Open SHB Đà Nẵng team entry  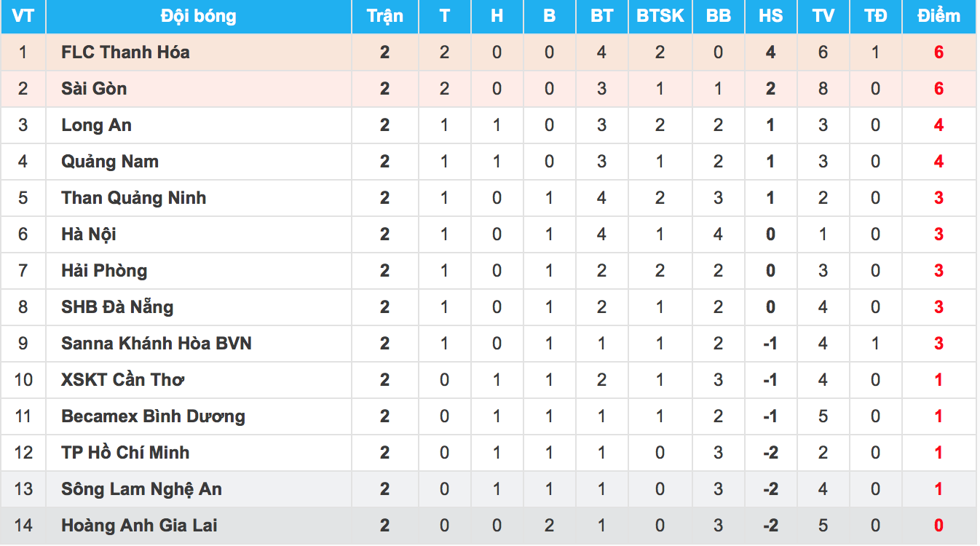(x=117, y=307)
